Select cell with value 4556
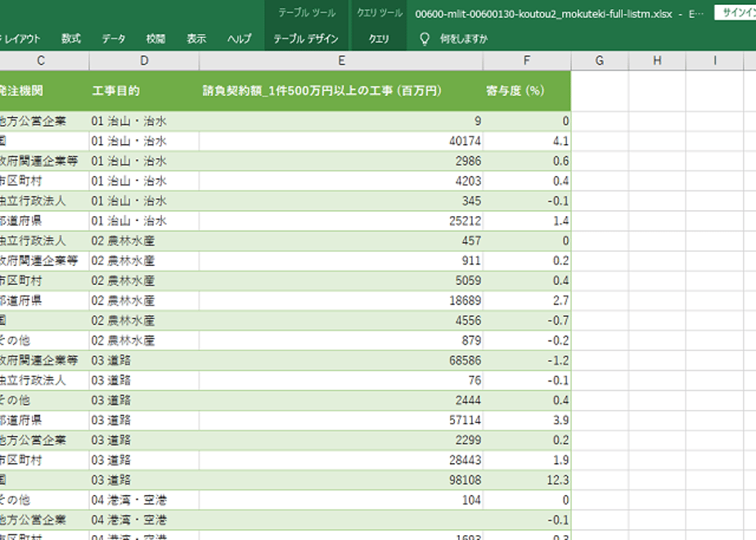 [341, 321]
